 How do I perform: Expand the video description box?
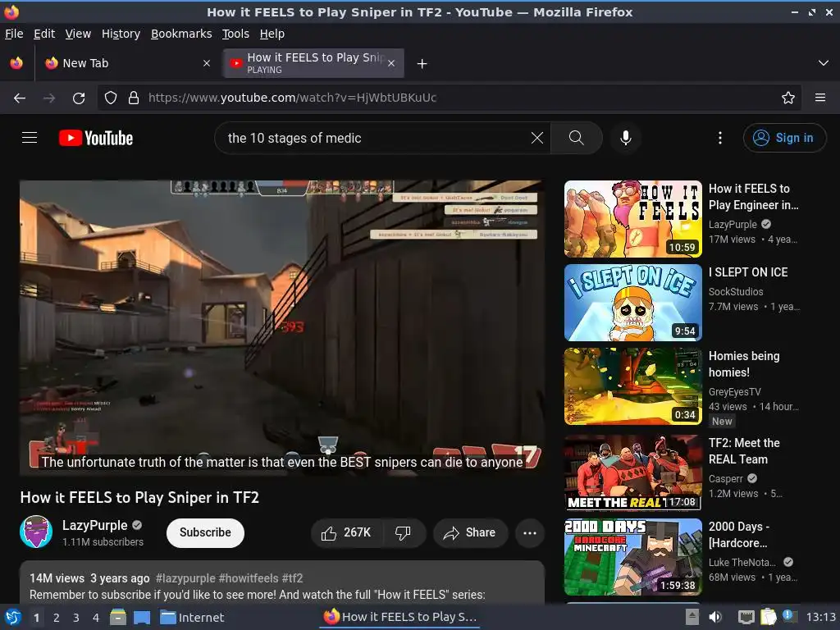pyautogui.click(x=282, y=582)
